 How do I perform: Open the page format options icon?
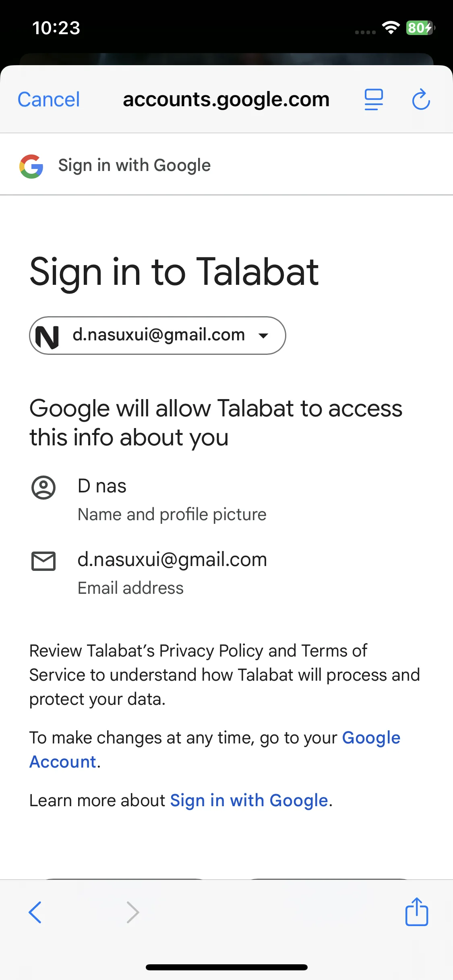pyautogui.click(x=374, y=99)
